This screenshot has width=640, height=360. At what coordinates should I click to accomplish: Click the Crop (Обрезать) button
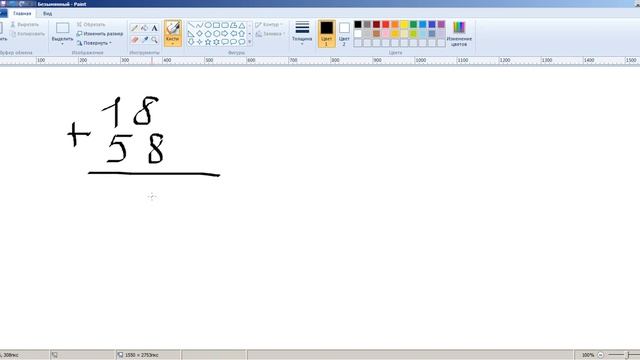pos(91,25)
